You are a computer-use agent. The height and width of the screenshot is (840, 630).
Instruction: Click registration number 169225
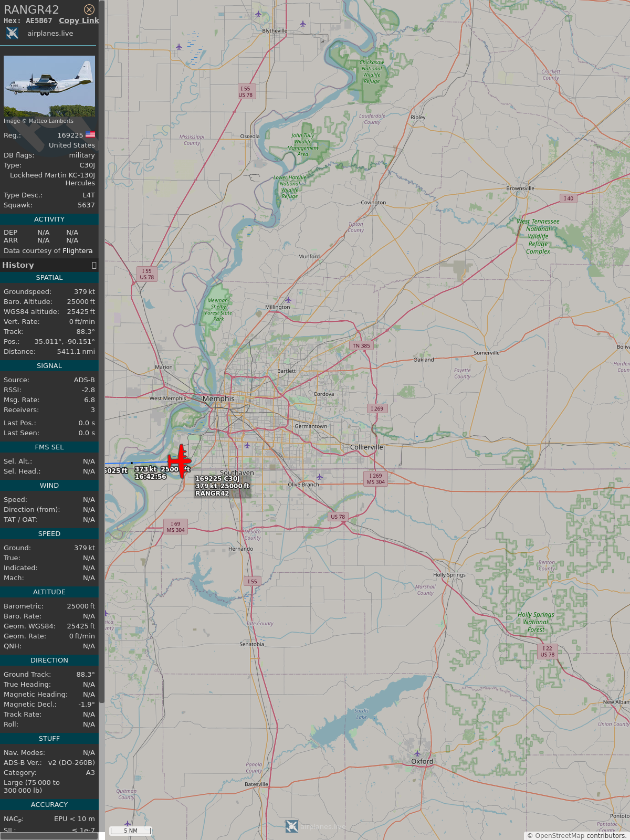70,135
